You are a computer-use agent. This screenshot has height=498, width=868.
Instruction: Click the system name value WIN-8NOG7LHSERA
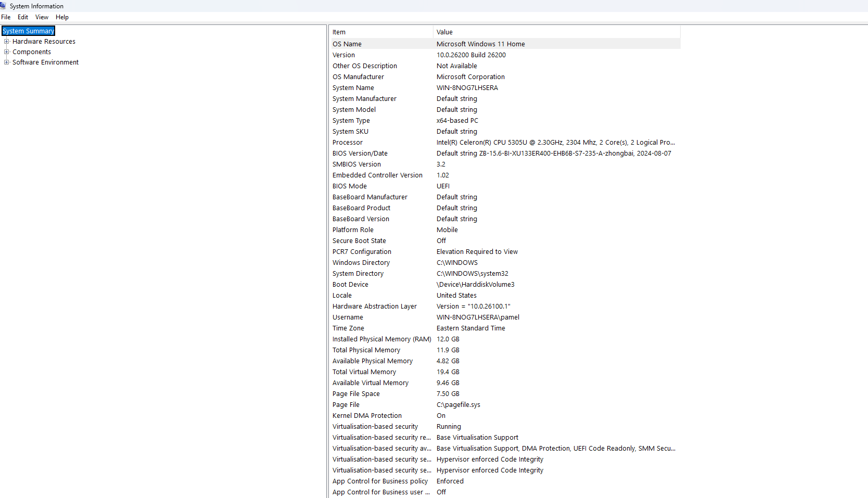click(467, 88)
